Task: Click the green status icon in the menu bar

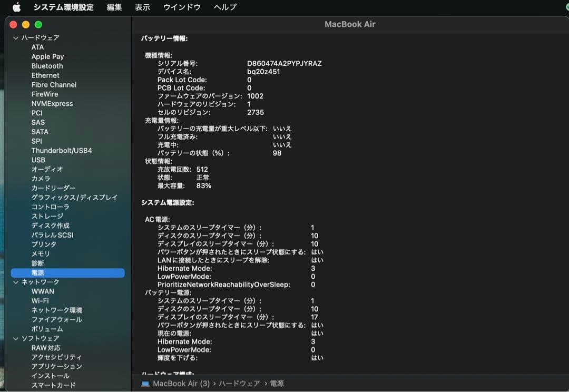Action: 565,7
